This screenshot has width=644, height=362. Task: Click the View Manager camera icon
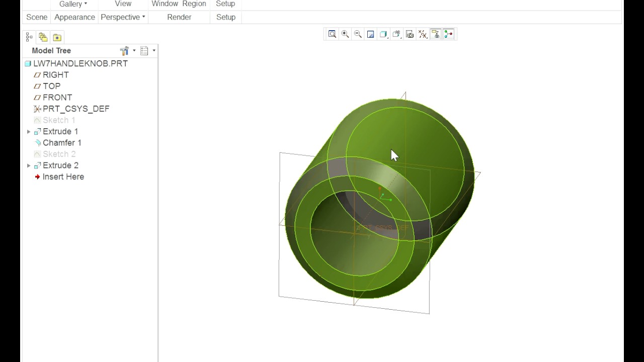410,34
